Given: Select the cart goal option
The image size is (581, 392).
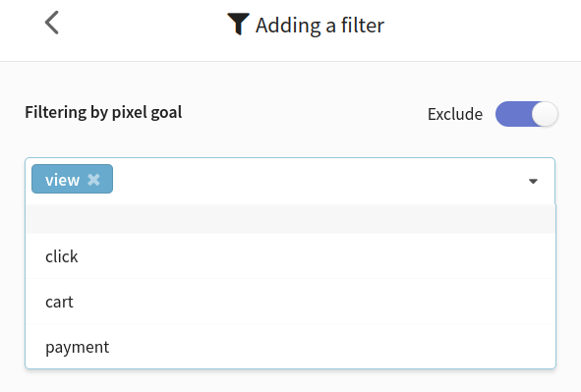Looking at the screenshot, I should click(291, 302).
